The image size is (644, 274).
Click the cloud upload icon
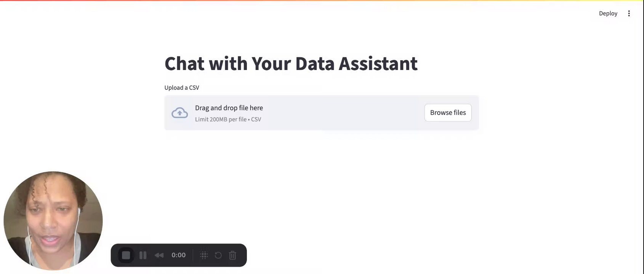click(179, 113)
